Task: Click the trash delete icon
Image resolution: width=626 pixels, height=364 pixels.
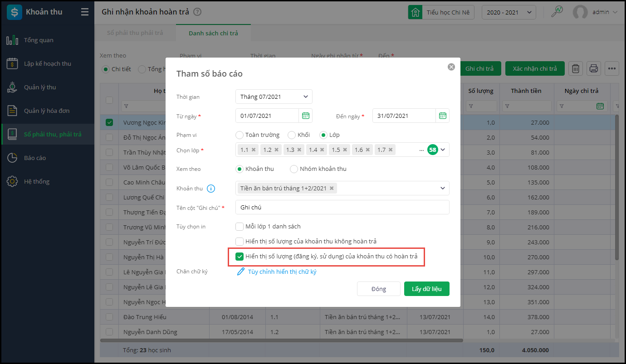Action: tap(575, 68)
